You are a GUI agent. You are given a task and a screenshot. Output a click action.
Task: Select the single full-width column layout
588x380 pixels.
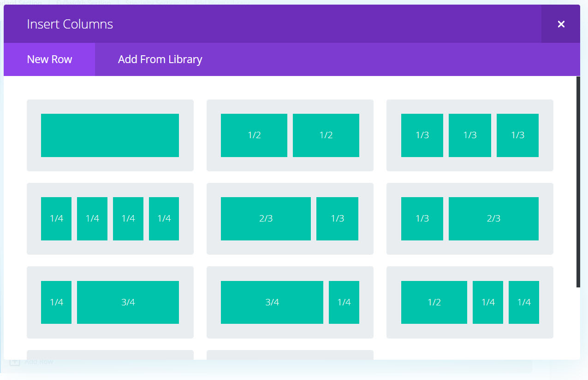[x=110, y=135]
